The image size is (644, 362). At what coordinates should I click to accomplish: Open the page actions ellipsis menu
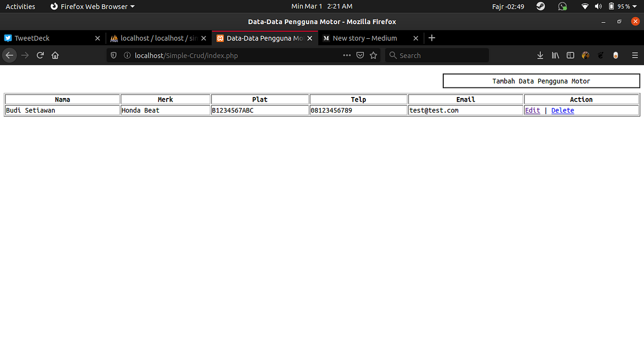[347, 55]
